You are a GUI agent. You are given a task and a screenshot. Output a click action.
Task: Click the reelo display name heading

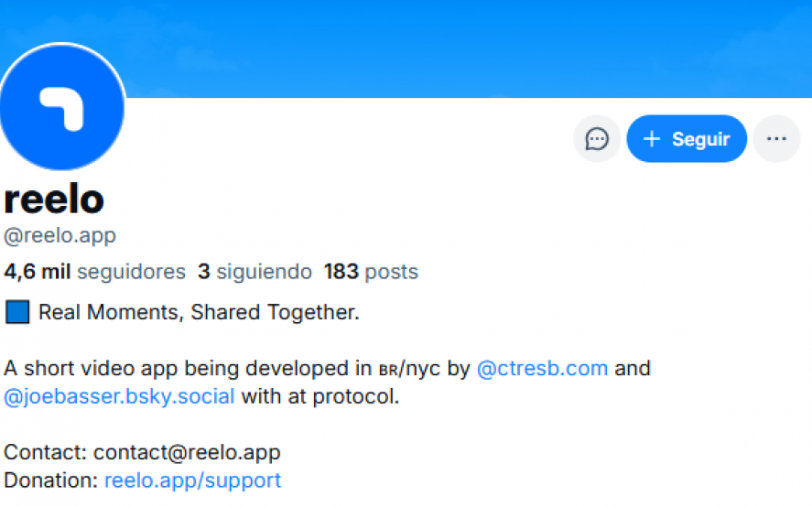pyautogui.click(x=54, y=199)
